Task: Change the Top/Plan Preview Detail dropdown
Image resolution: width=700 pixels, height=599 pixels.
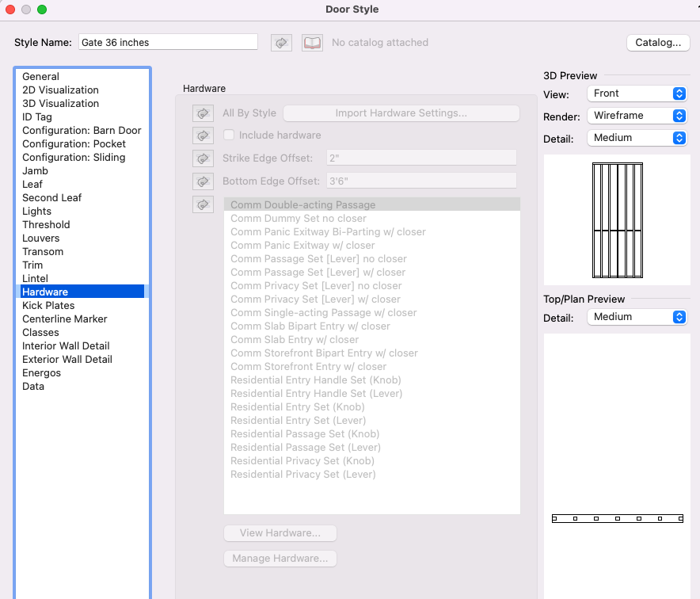Action: click(x=637, y=317)
